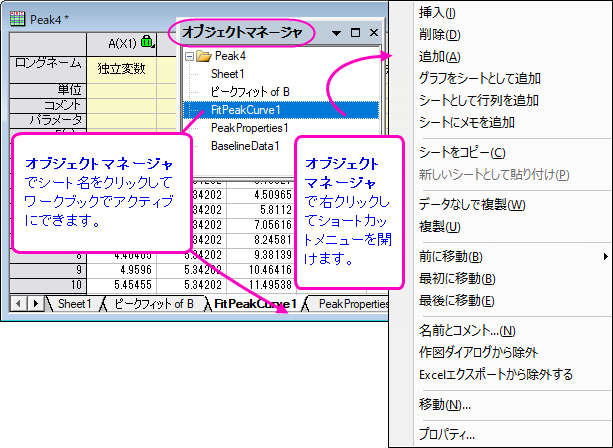Choose シートをコピー(C) menu entry
The image size is (613, 448).
point(462,152)
